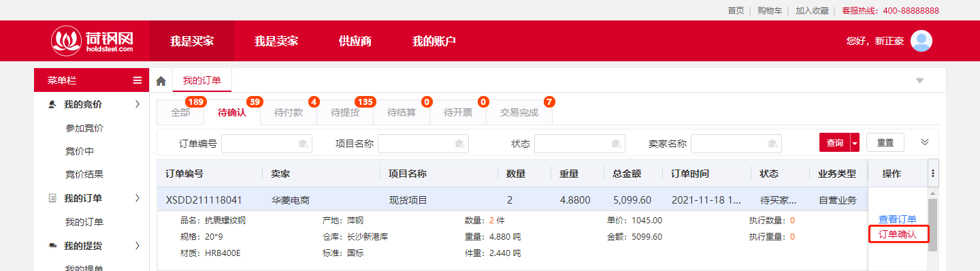The image size is (980, 271).
Task: Select the 待开票 tab
Action: click(x=458, y=112)
